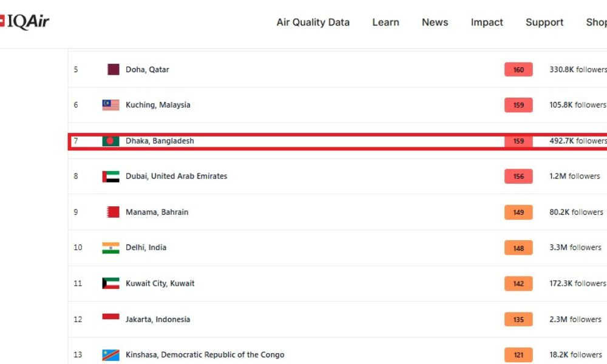
Task: Open the Delhi, India city link
Action: click(x=146, y=248)
